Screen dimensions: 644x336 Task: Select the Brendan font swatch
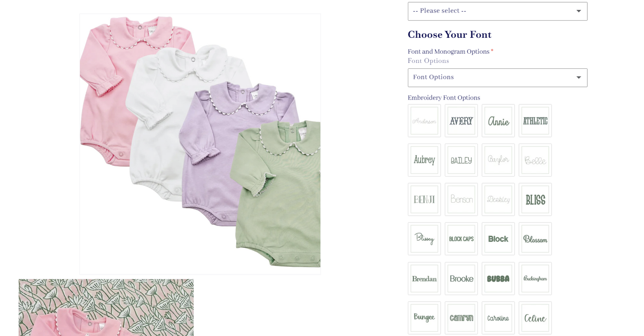[424, 278]
